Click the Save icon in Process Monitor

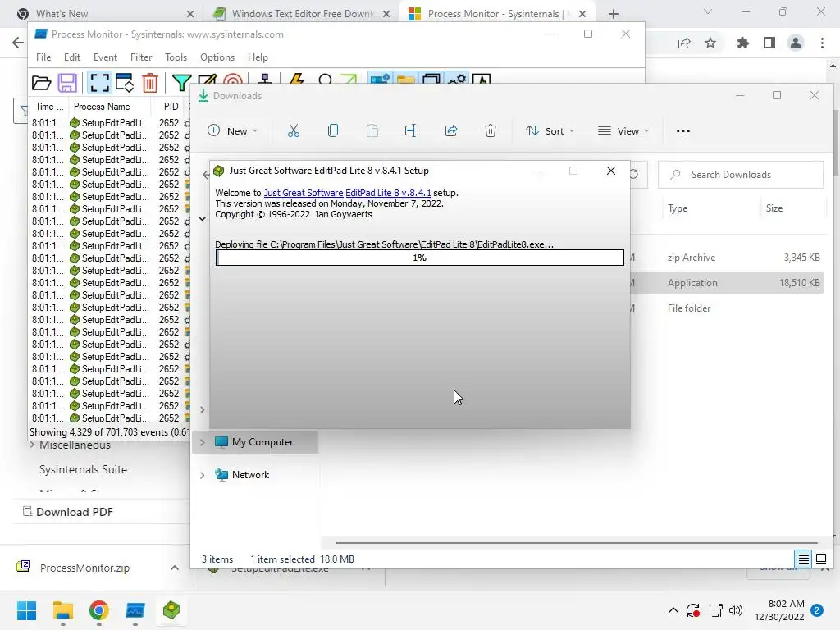coord(67,83)
